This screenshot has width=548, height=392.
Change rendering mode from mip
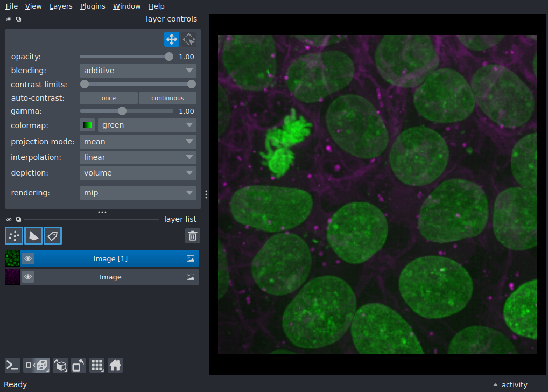(138, 193)
